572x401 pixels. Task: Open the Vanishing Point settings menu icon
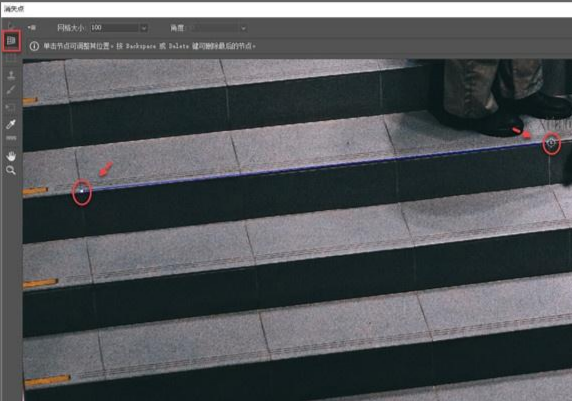click(x=32, y=28)
